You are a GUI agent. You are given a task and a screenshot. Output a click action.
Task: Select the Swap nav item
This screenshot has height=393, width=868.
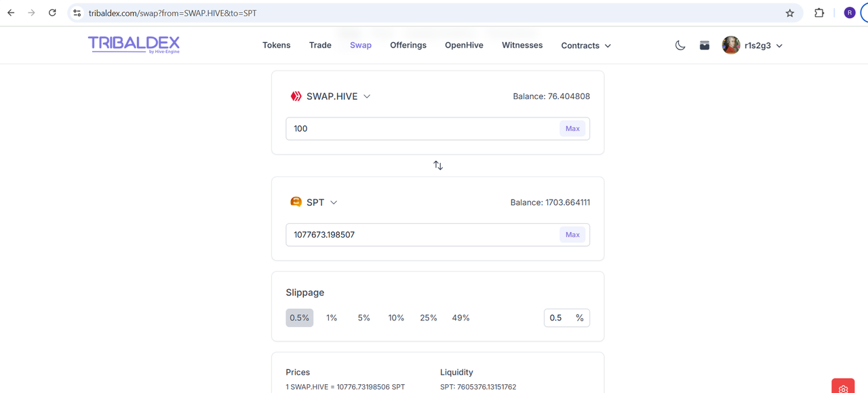(361, 45)
